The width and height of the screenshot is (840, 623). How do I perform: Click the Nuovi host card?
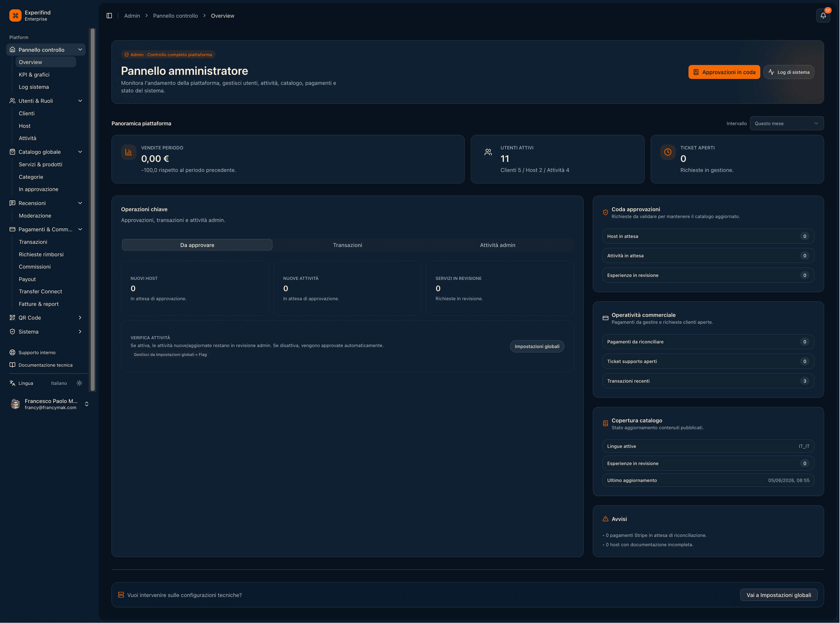[x=195, y=288]
